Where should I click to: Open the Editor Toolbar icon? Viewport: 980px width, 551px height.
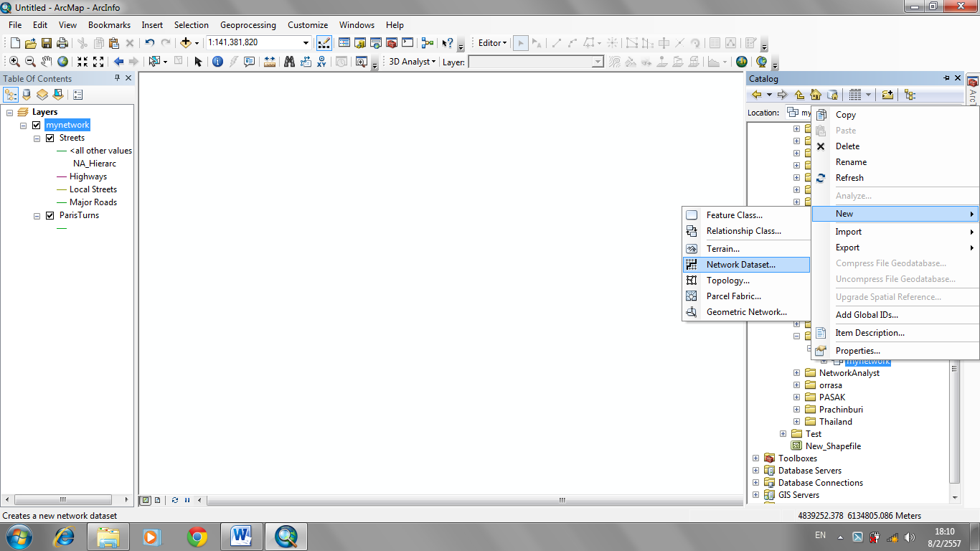click(x=324, y=43)
